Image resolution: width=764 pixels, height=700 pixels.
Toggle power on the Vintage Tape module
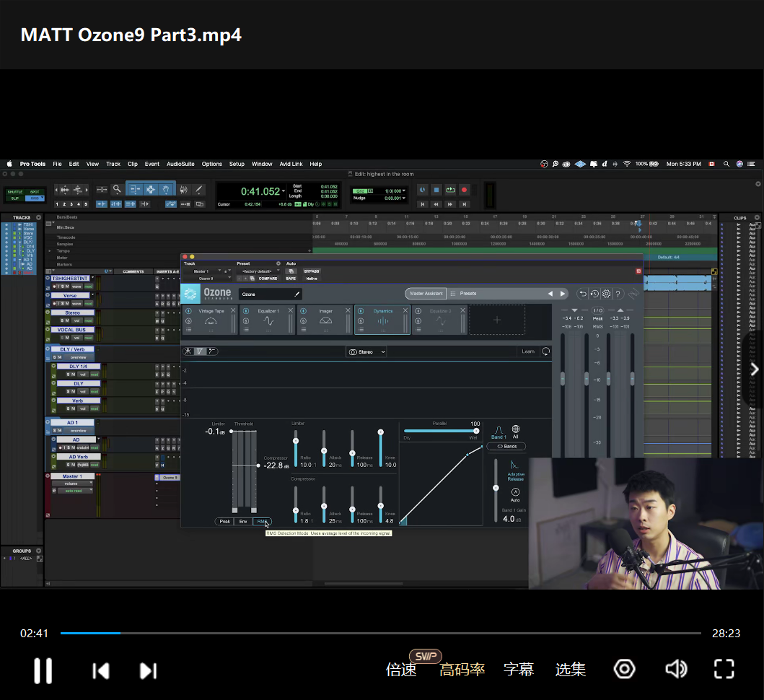[x=188, y=311]
